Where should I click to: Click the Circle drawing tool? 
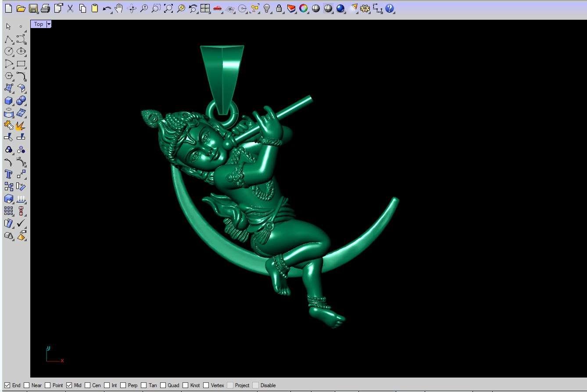[8, 51]
